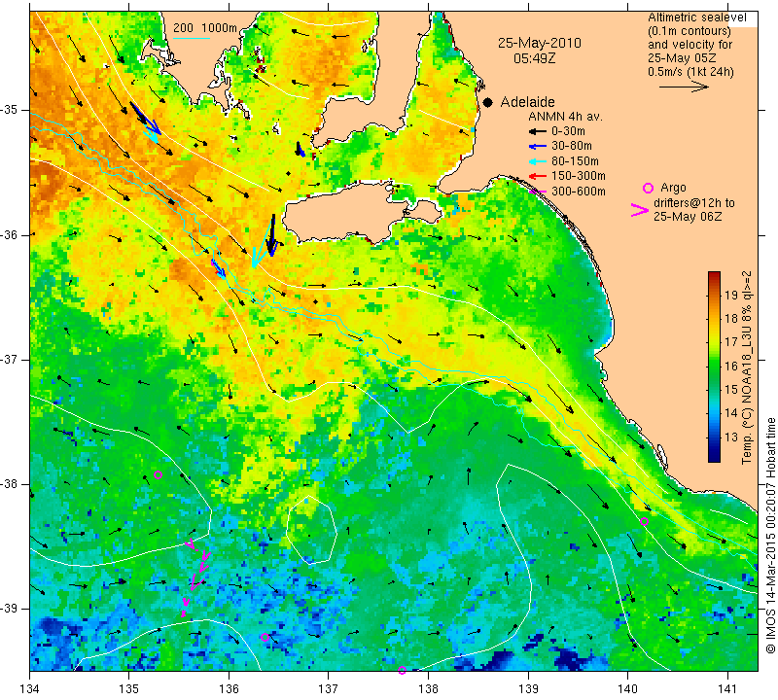This screenshot has width=778, height=700.
Task: Click the black 0-30m legend arrow
Action: pyautogui.click(x=537, y=131)
